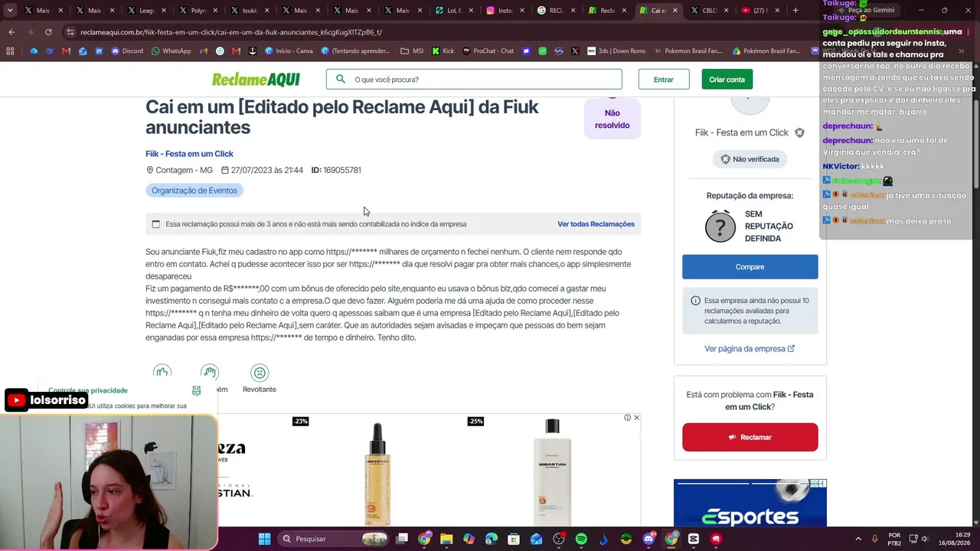Image resolution: width=980 pixels, height=551 pixels.
Task: Click the taskbar microphone icon
Action: 874,539
